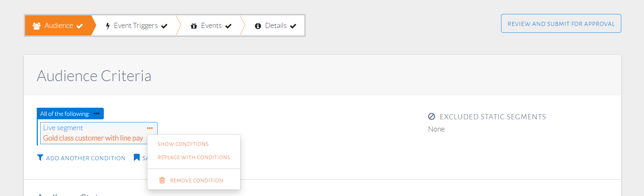Select Replace With Conditions menu entry

tap(194, 157)
